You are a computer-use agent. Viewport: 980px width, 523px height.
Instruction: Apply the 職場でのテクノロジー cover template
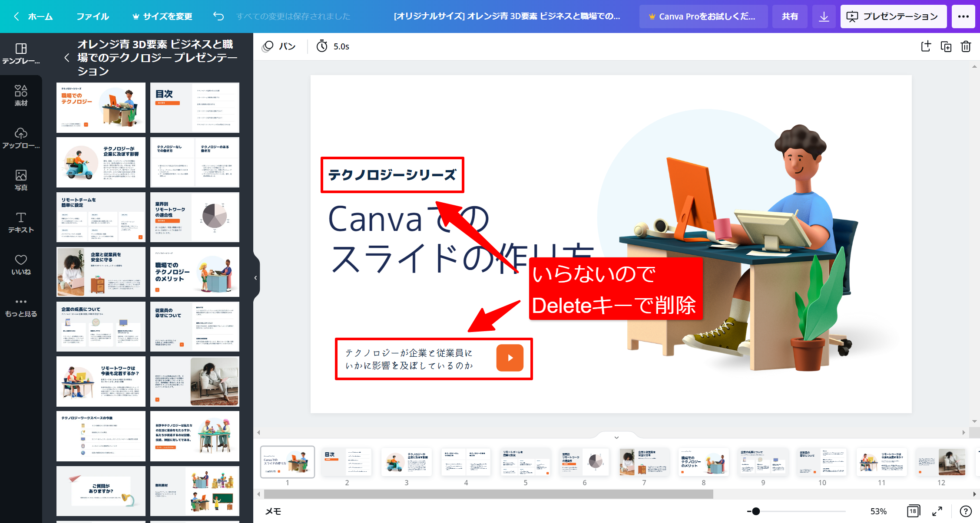(x=101, y=108)
